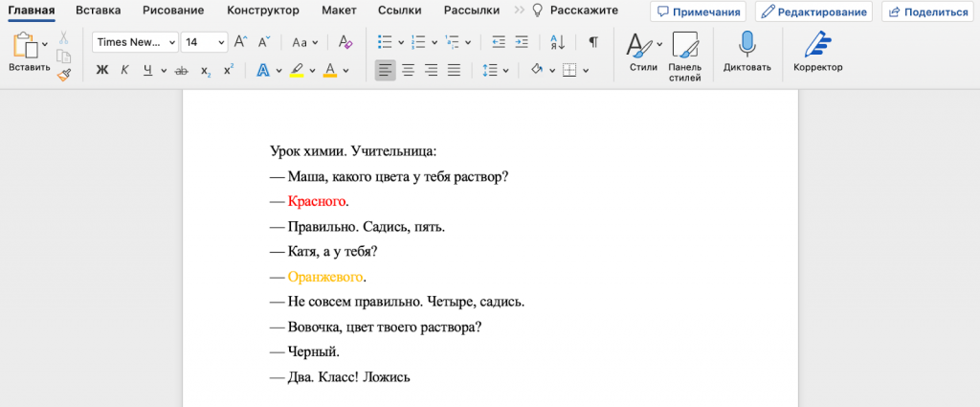Image resolution: width=980 pixels, height=407 pixels.
Task: Insert a numbered list
Action: click(419, 42)
